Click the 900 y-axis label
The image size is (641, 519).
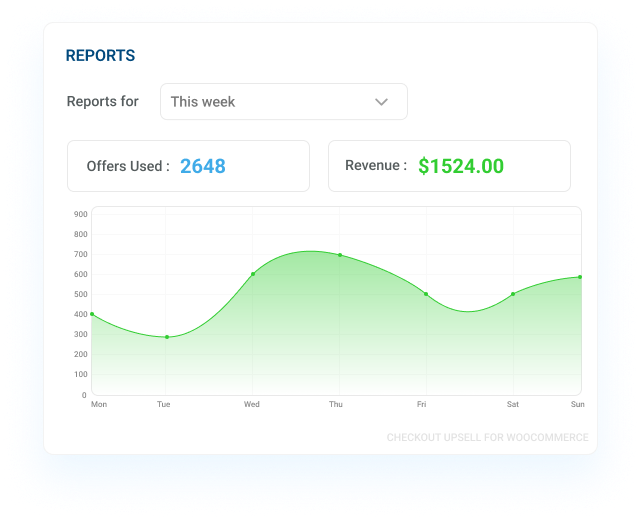80,214
